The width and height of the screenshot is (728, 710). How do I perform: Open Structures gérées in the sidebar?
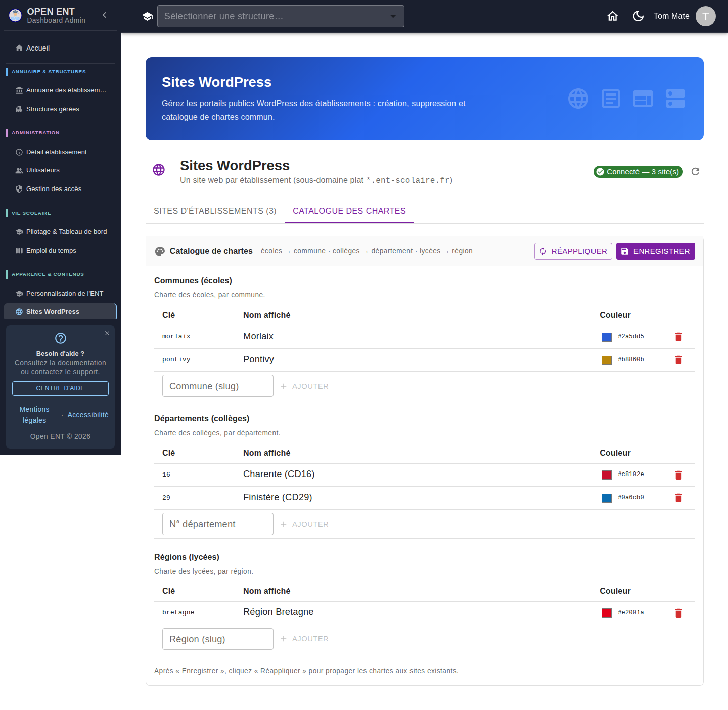[x=60, y=109]
